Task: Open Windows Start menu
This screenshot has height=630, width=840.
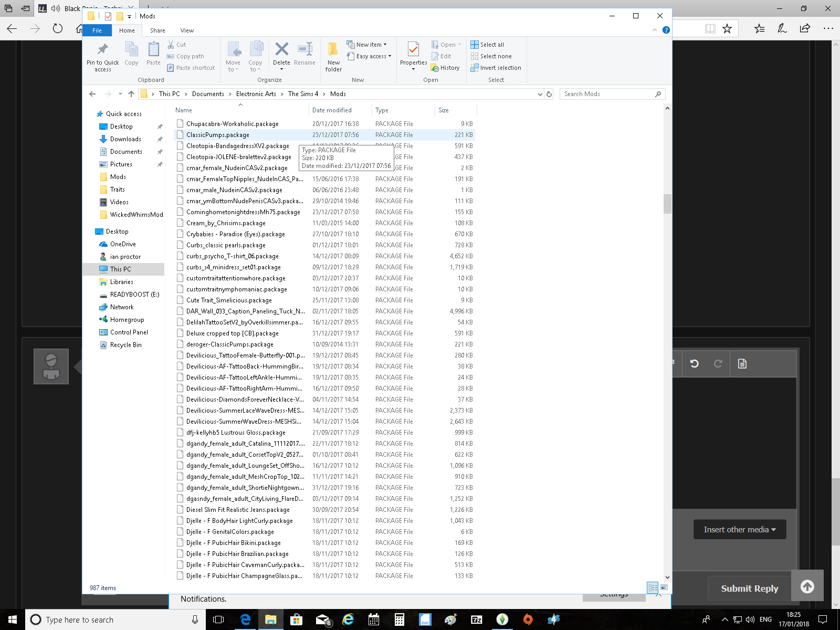Action: [13, 619]
